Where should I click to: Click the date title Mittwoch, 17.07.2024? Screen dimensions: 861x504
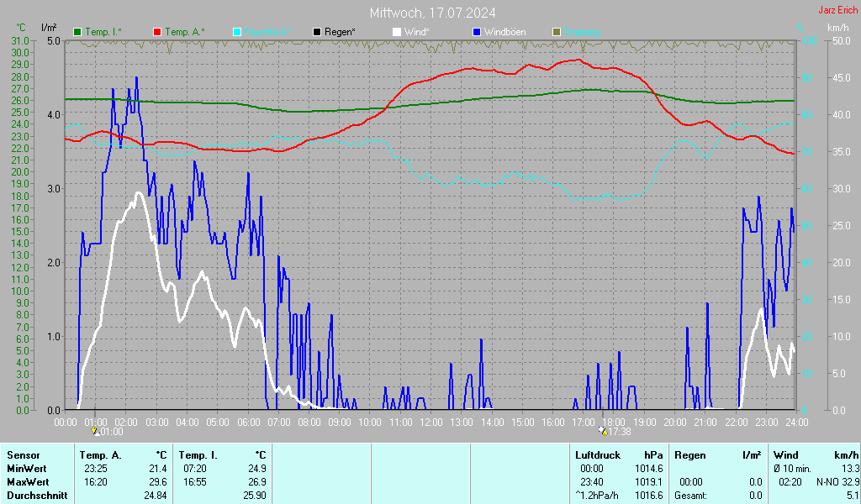432,13
